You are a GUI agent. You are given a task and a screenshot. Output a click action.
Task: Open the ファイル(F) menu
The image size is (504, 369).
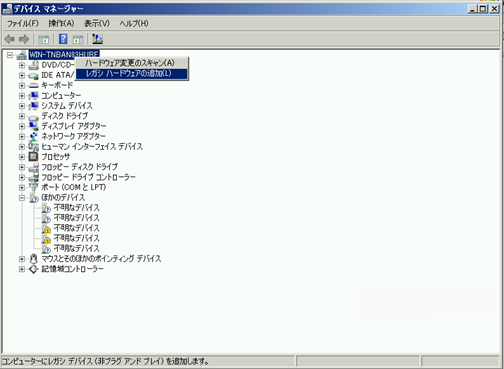[23, 23]
